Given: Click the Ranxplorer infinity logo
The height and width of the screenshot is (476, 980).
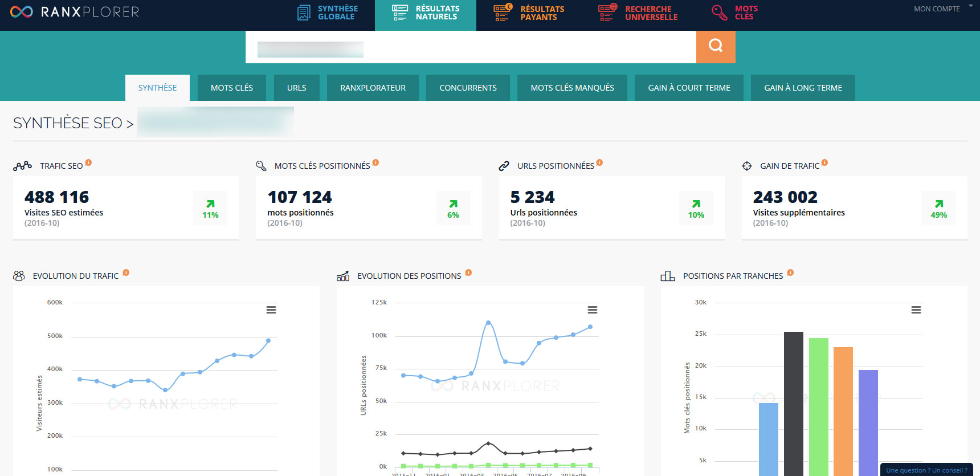Looking at the screenshot, I should (22, 11).
